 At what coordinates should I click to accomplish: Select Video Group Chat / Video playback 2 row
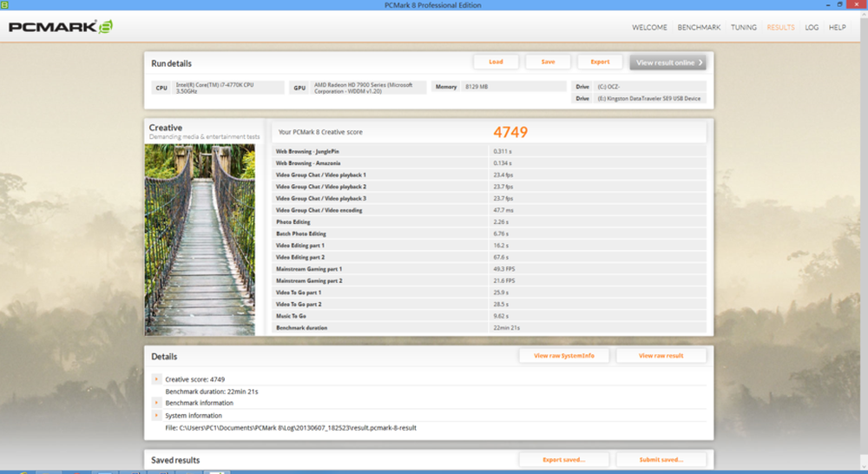(x=490, y=187)
